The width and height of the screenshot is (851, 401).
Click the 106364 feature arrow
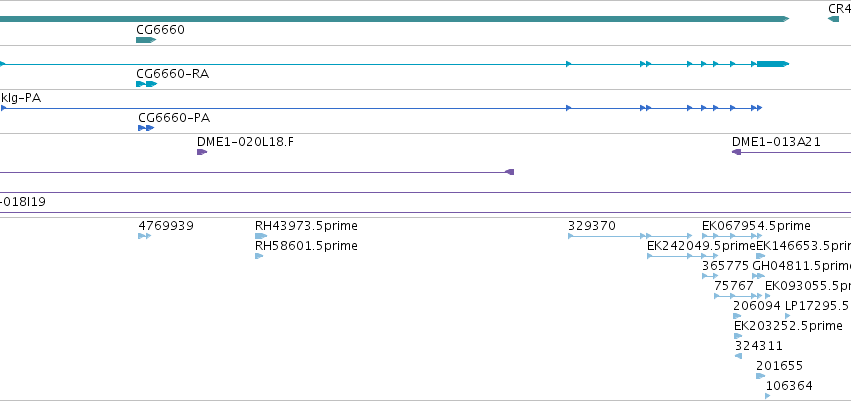tap(767, 396)
